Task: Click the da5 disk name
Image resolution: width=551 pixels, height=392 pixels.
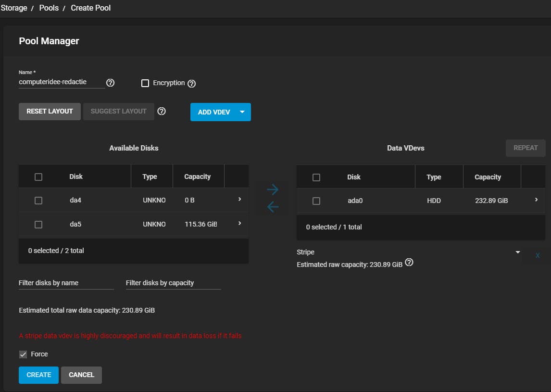Action: (75, 224)
